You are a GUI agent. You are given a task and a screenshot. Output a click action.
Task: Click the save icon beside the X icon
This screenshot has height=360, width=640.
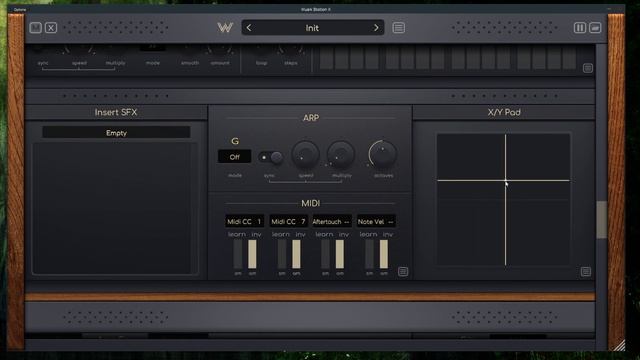[x=36, y=28]
